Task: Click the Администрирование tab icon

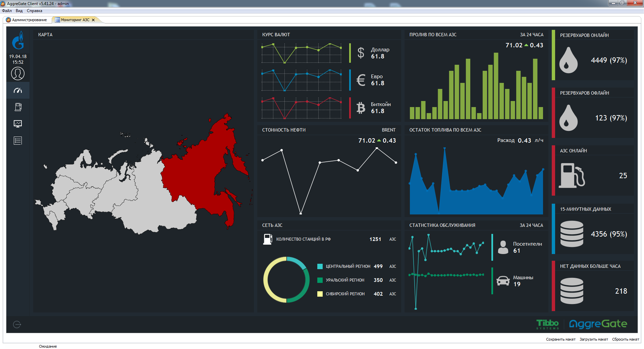Action: [x=9, y=20]
